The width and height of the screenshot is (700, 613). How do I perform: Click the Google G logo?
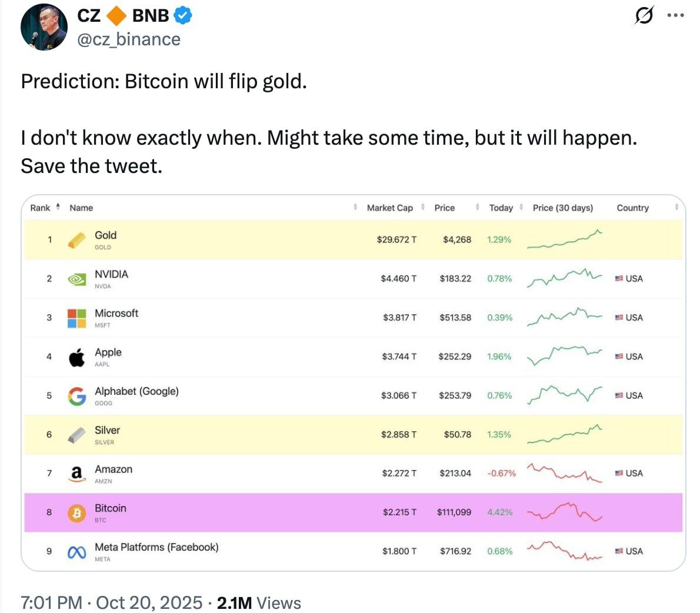(x=76, y=396)
